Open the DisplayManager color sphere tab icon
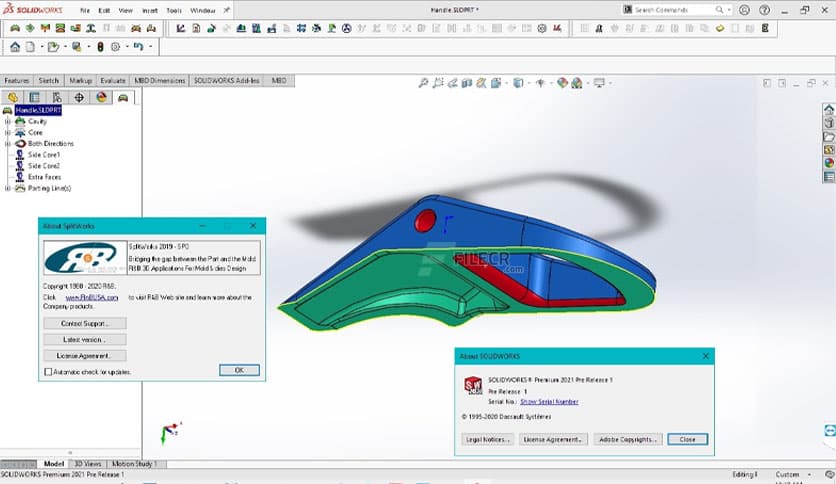This screenshot has height=484, width=836. 101,97
